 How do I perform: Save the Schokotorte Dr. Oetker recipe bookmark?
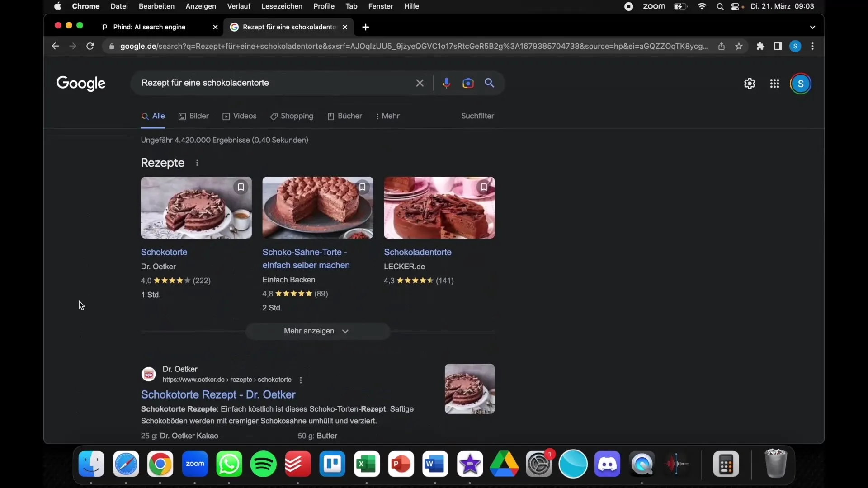[241, 187]
